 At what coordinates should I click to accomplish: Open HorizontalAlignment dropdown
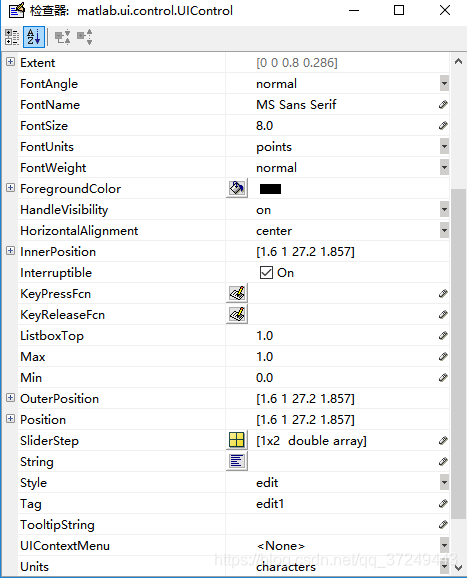click(x=444, y=231)
